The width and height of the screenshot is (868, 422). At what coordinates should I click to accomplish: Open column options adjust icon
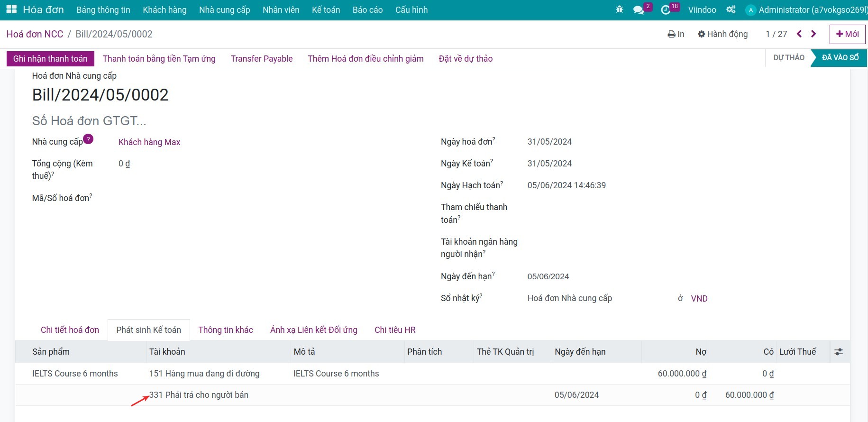(839, 352)
